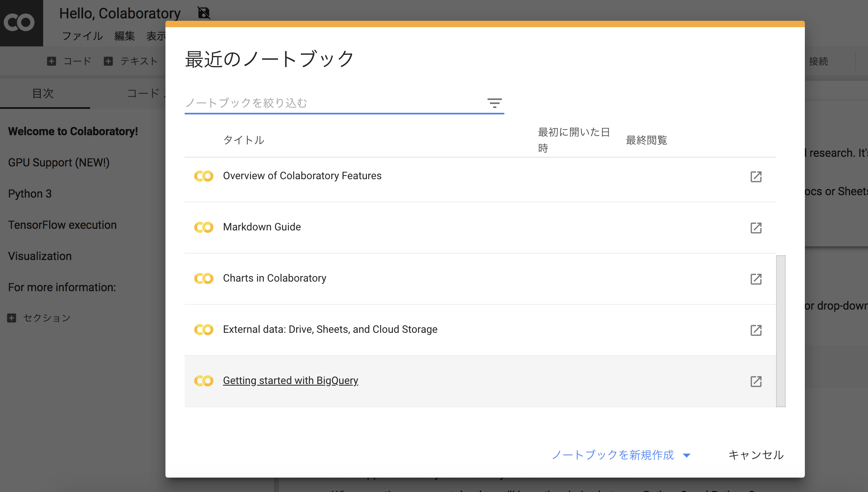Click plus icon beside セクション in sidebar
Viewport: 868px width, 492px height.
tap(12, 318)
